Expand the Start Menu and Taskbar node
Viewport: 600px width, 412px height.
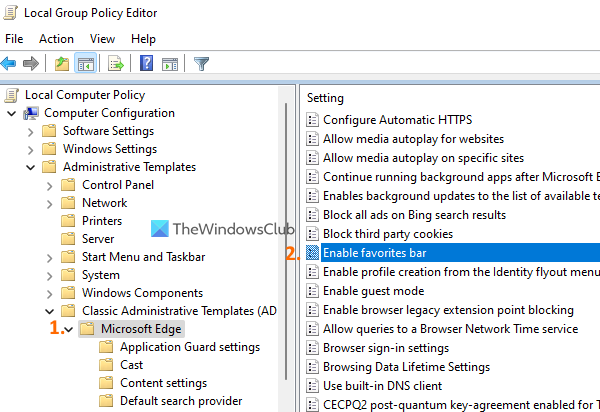[49, 258]
